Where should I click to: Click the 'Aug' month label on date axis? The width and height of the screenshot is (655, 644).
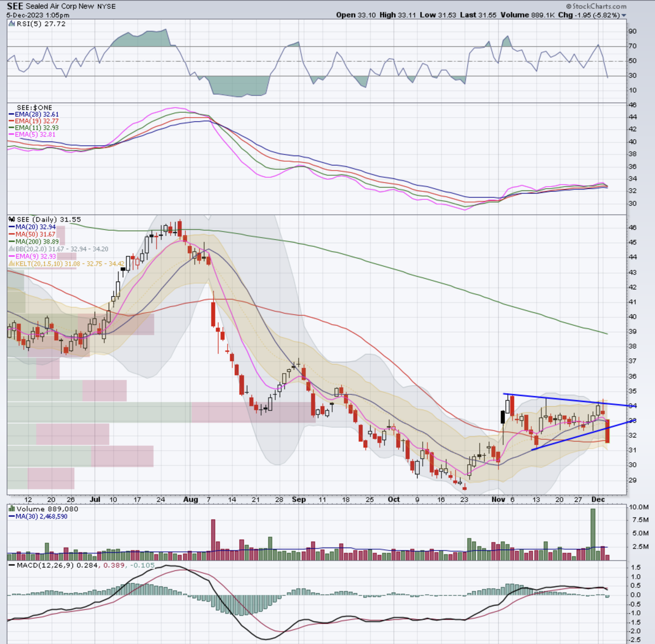coord(190,499)
